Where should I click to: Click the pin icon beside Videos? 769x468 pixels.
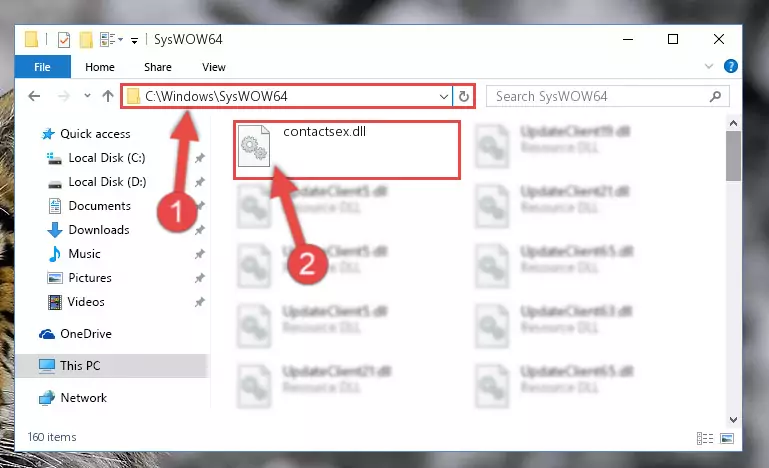coord(199,302)
